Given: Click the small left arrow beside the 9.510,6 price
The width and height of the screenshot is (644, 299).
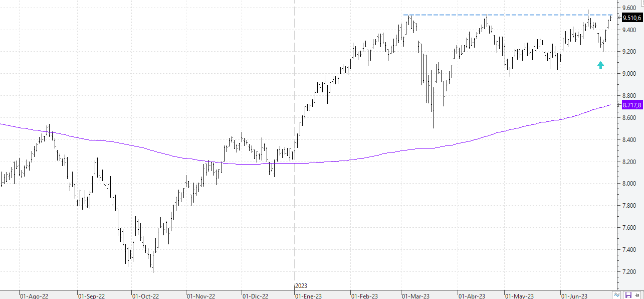Looking at the screenshot, I should pos(620,18).
